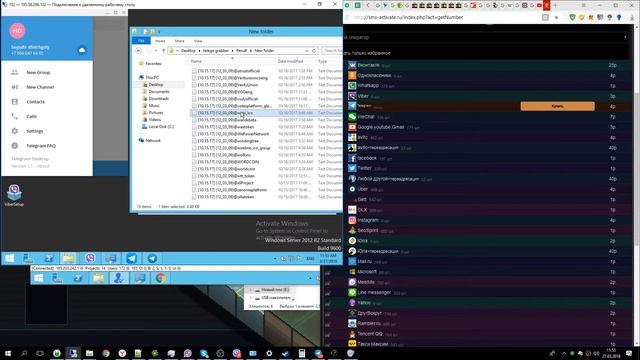Expand Explorer address bar history dropdown
640x360 pixels.
[307, 51]
